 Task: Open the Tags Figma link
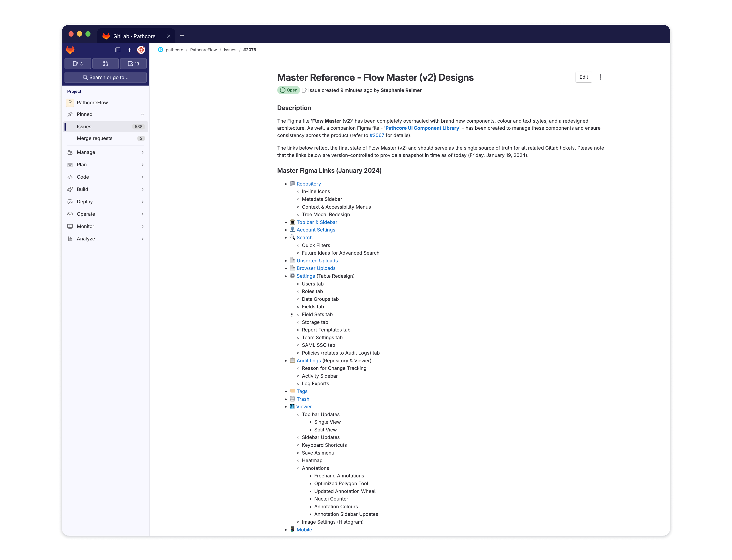coord(302,391)
